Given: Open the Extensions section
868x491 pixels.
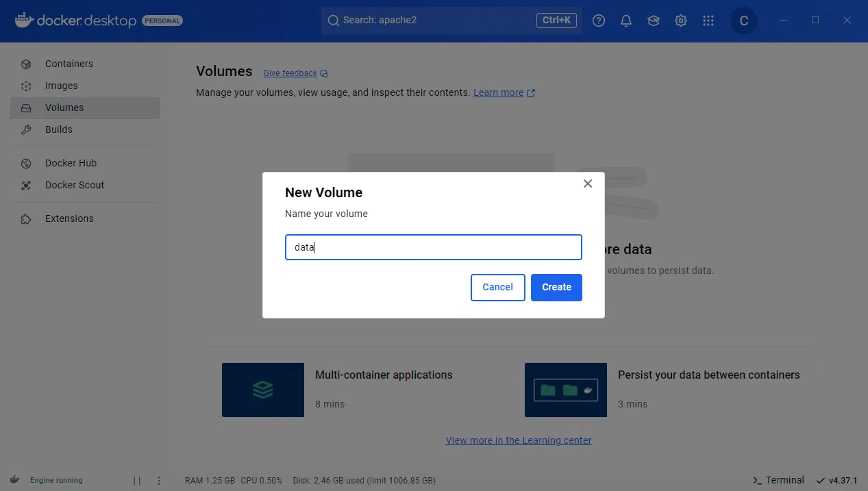Looking at the screenshot, I should (x=69, y=218).
